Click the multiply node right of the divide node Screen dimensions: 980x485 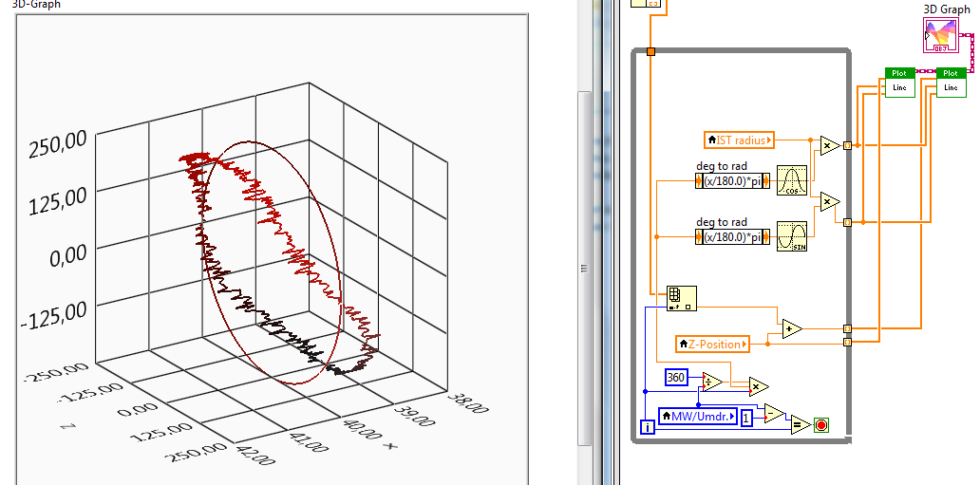(x=759, y=387)
